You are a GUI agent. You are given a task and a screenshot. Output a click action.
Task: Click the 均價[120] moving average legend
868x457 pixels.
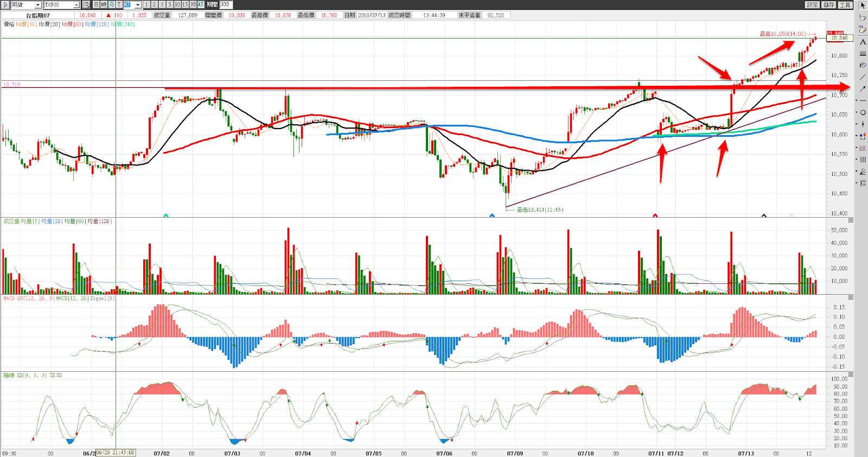click(x=97, y=24)
